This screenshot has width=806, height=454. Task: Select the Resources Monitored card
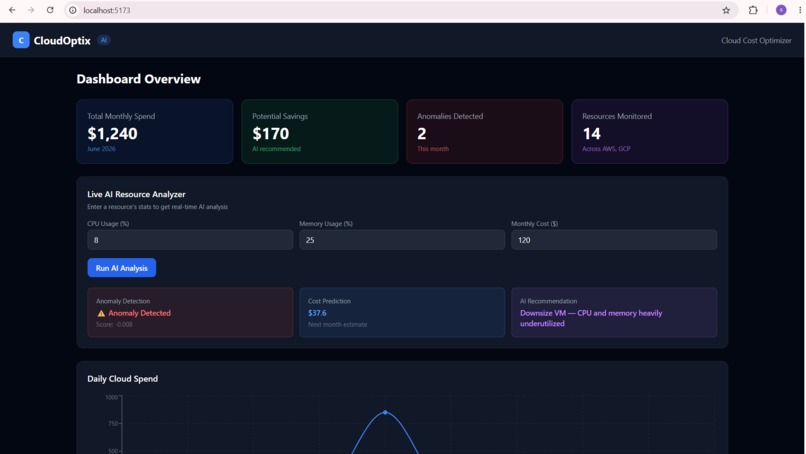tap(650, 132)
